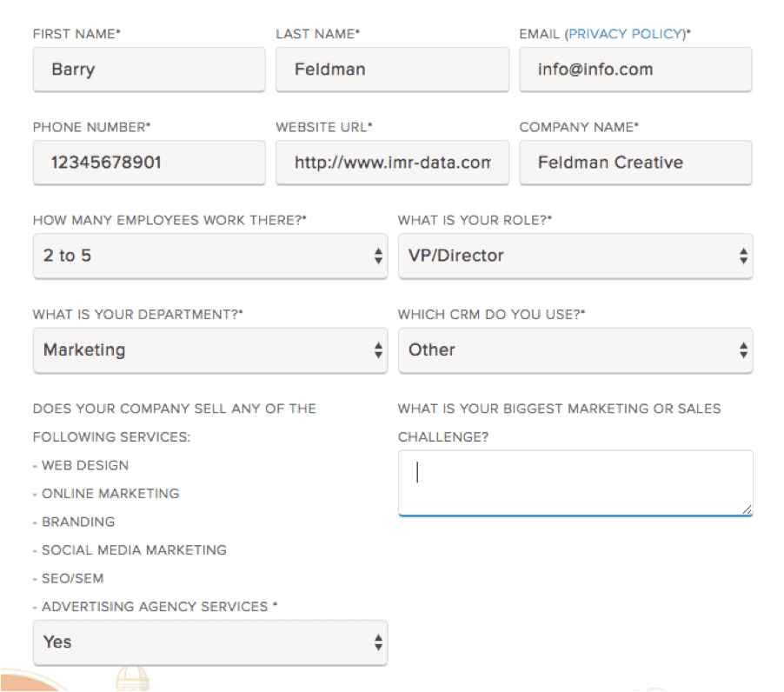Click the arrows icon on Yes dropdown
This screenshot has height=692, width=784.
point(378,642)
